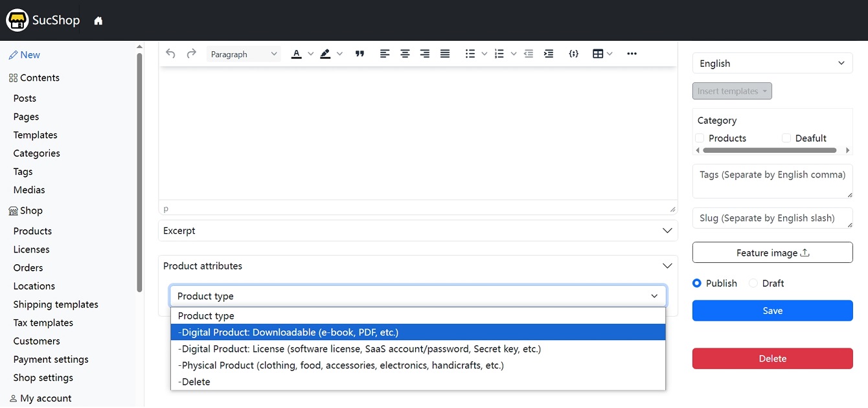This screenshot has height=408, width=868.
Task: Click the Feature image upload button
Action: 772,253
